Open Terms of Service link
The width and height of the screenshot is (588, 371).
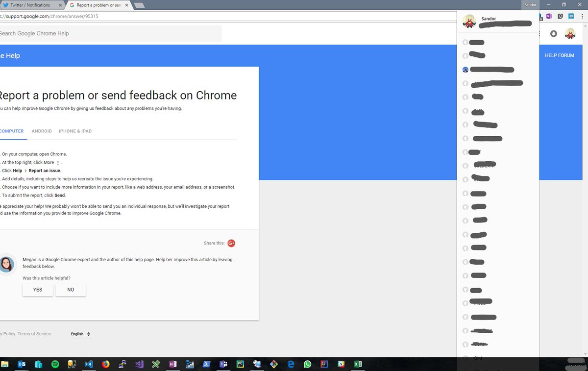34,334
